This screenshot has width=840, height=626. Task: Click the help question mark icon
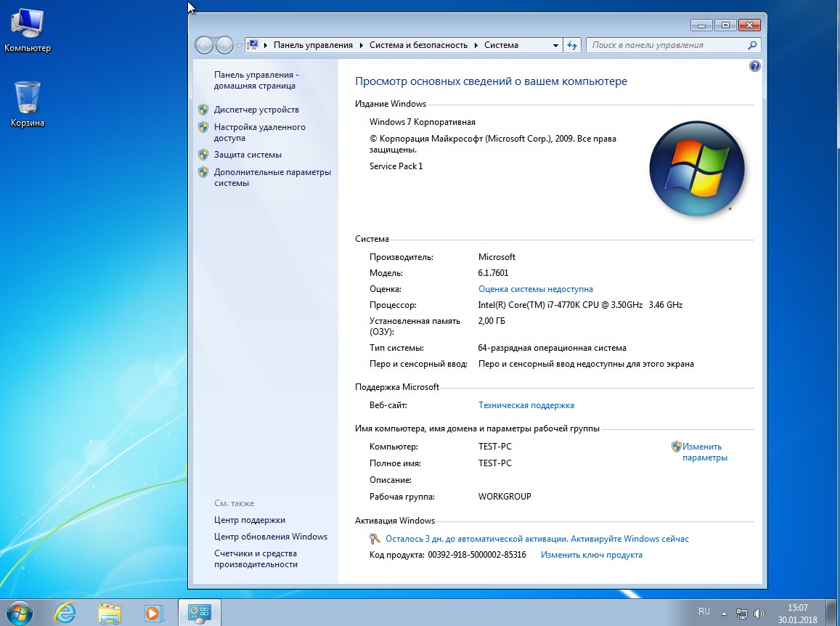(x=754, y=66)
